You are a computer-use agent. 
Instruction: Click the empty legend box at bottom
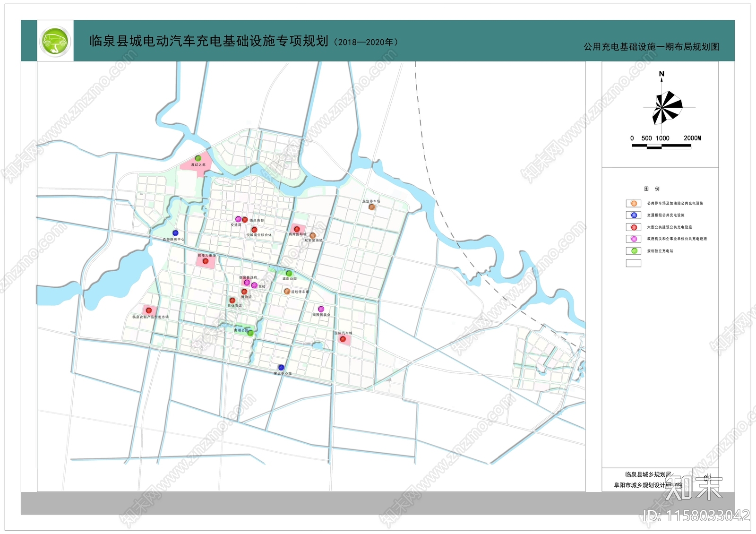pos(634,263)
